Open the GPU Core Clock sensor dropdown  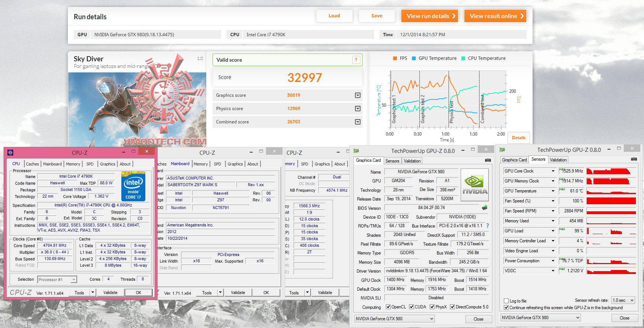553,171
